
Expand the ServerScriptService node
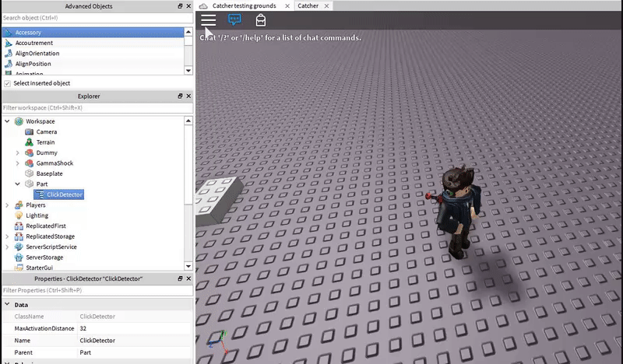pos(7,247)
